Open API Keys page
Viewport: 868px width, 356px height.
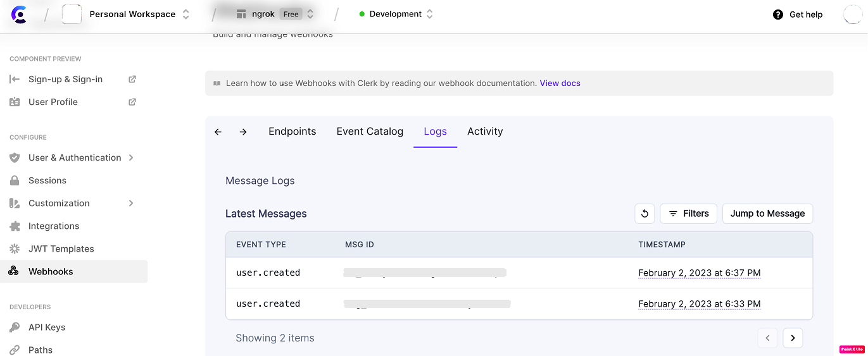tap(47, 327)
